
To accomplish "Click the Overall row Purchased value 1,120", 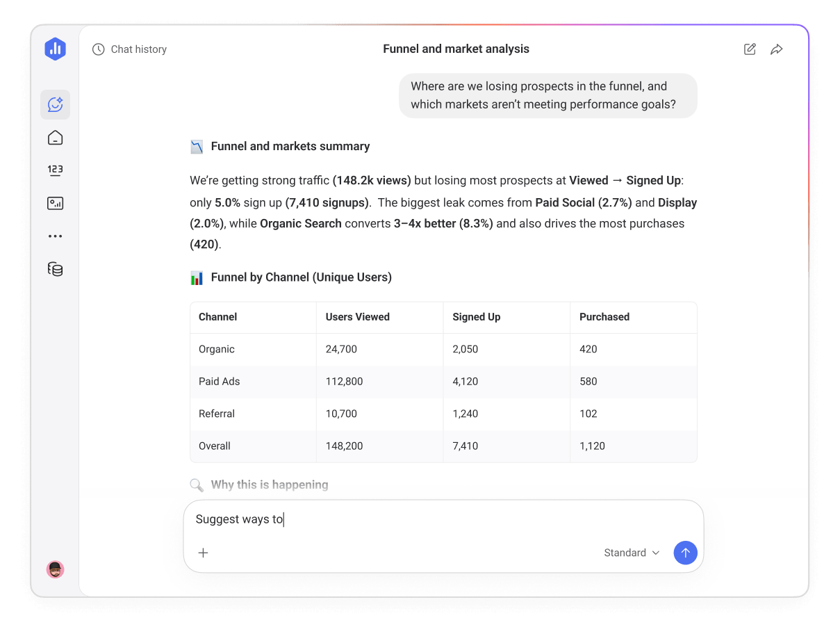I will (x=592, y=446).
